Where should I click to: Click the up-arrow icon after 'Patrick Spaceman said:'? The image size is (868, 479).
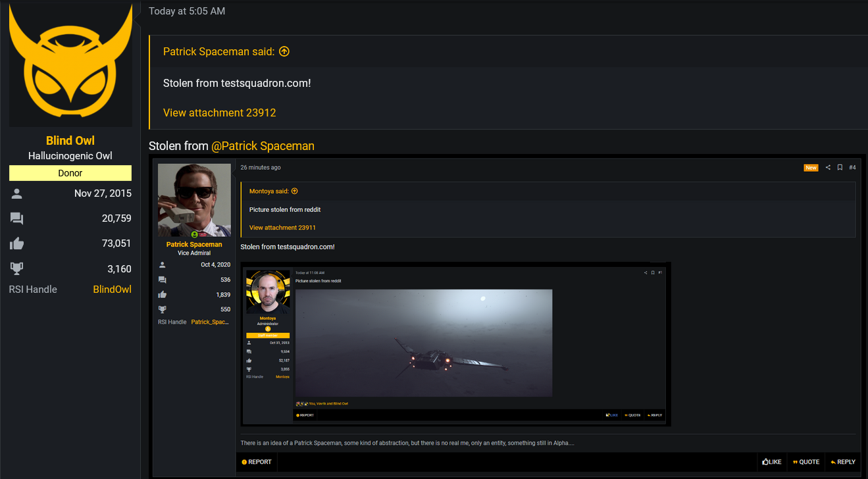(284, 51)
